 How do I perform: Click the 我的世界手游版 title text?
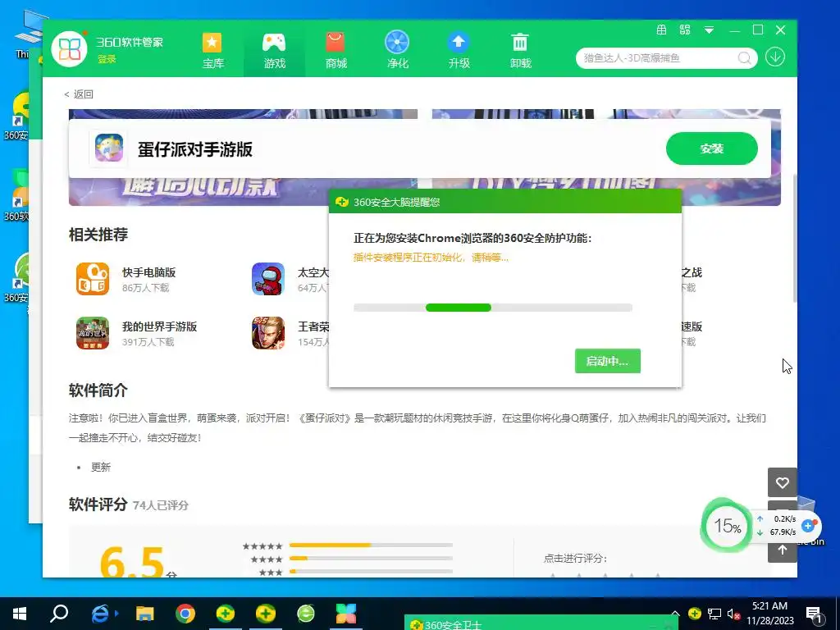(160, 326)
